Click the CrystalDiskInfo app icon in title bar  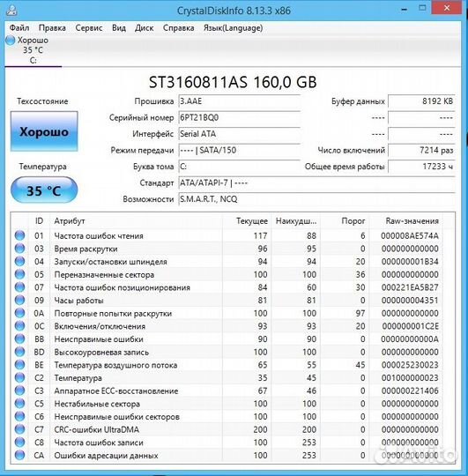(x=11, y=10)
